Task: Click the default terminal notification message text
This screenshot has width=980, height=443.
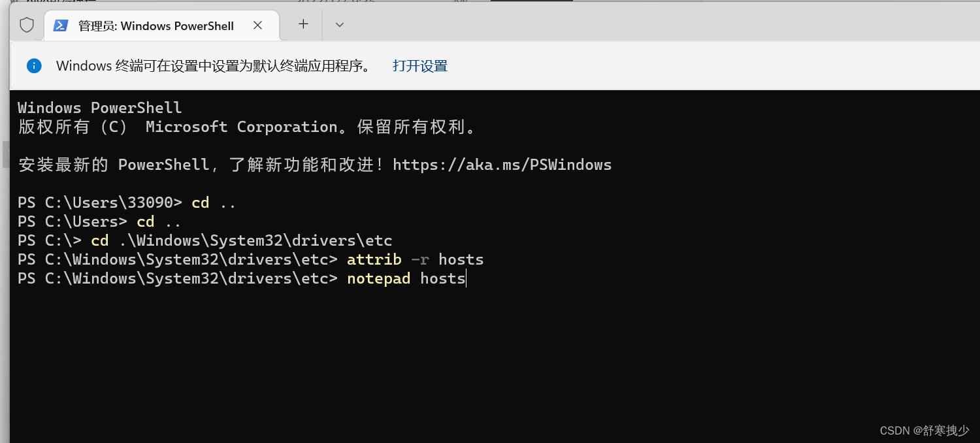Action: [x=214, y=66]
